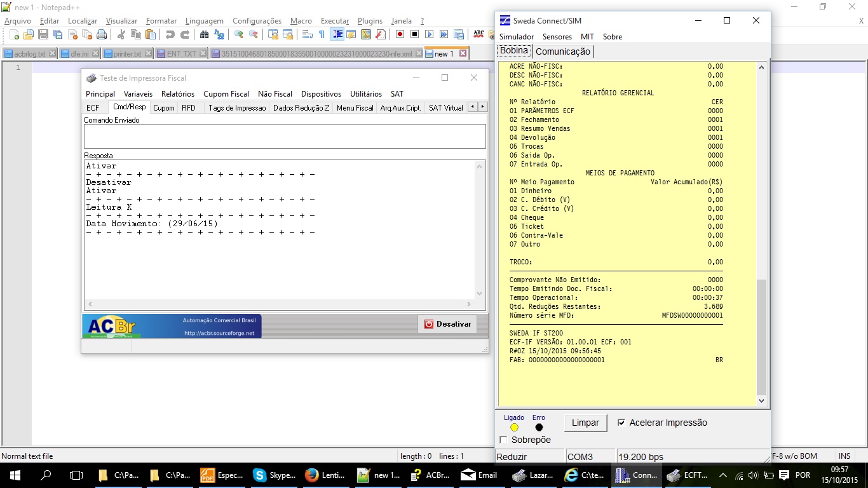The image size is (868, 488).
Task: Undo the last edit via toolbar
Action: pyautogui.click(x=170, y=34)
